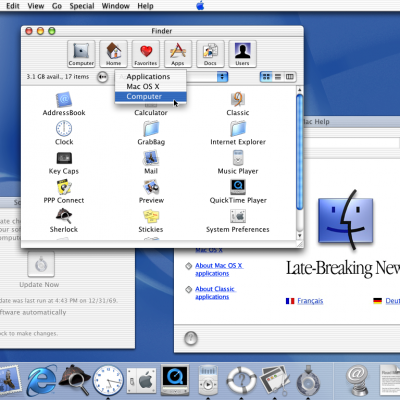
Task: Select the Sherlock application icon
Action: (64, 216)
